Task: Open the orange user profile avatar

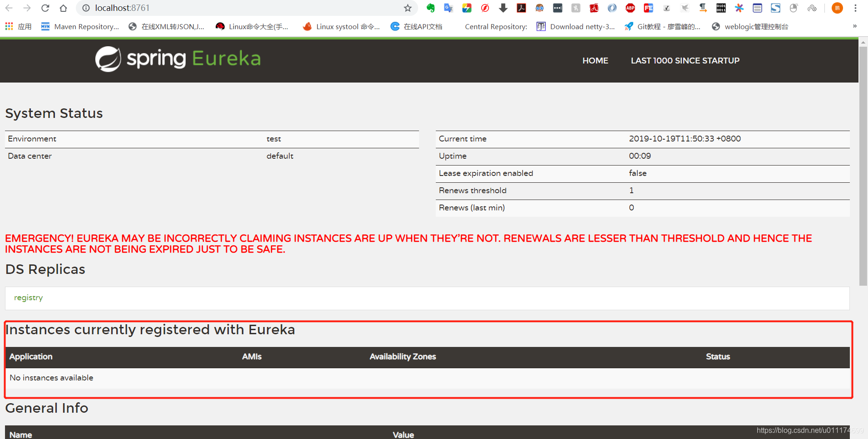Action: tap(837, 8)
